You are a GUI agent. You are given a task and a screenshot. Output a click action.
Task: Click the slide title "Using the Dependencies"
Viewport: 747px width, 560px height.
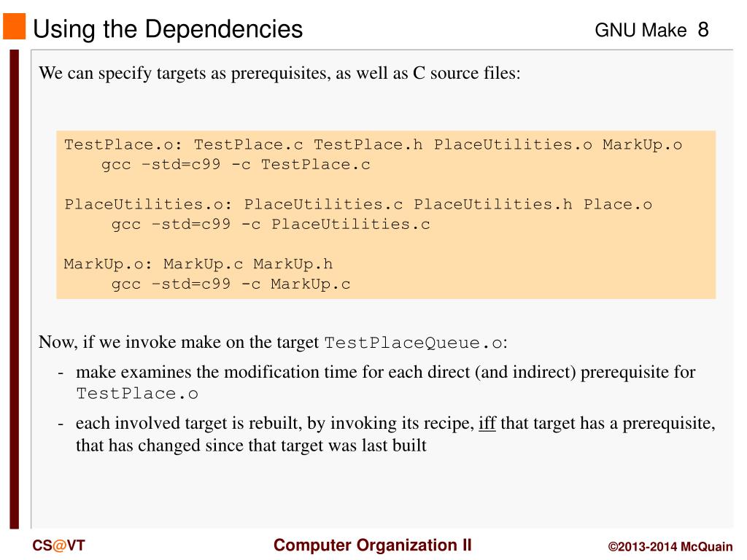[168, 28]
